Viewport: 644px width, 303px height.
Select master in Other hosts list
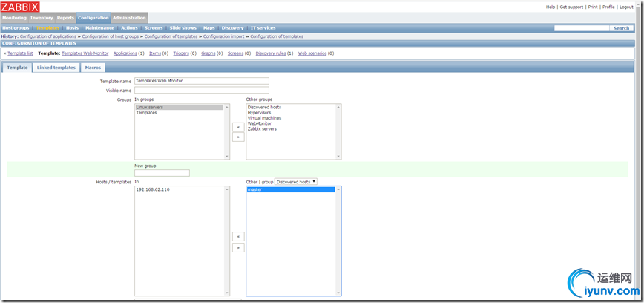(291, 189)
